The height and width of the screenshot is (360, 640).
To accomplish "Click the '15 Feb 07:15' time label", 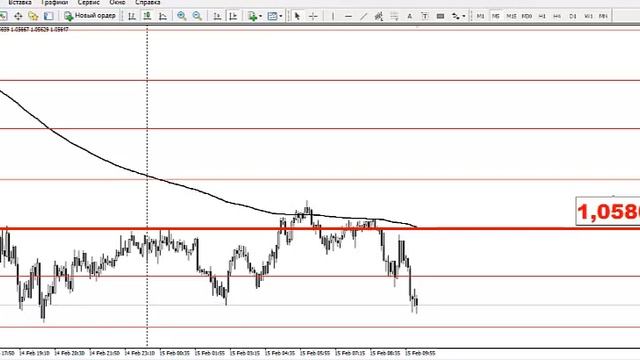I will [350, 353].
